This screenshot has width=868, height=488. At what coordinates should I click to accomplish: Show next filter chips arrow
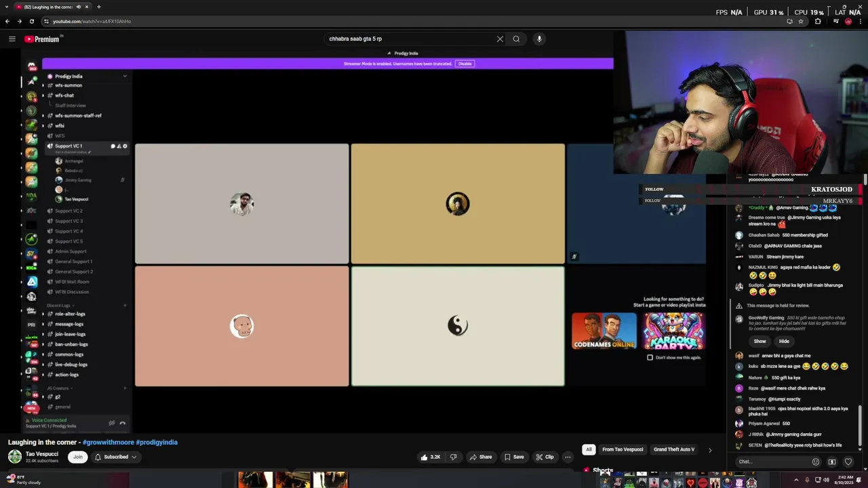pos(710,449)
